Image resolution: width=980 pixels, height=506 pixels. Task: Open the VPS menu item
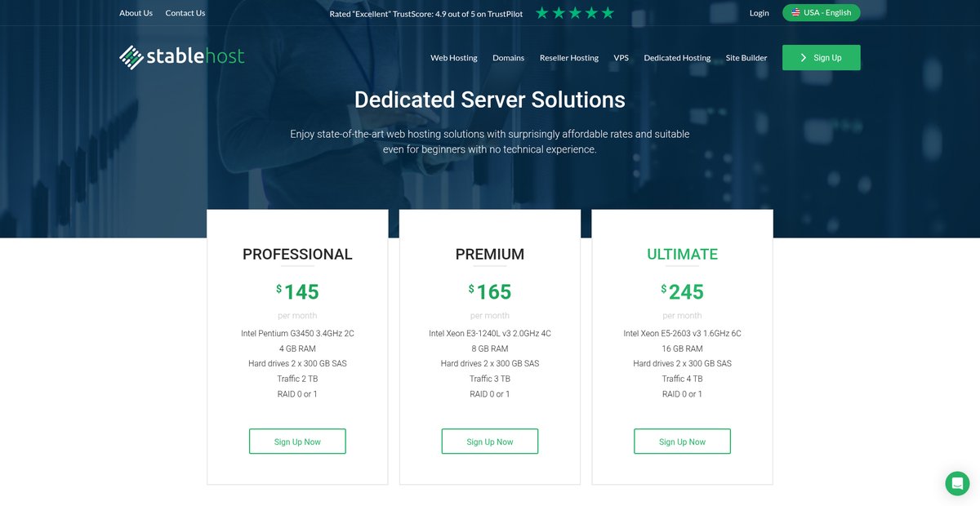pyautogui.click(x=621, y=58)
